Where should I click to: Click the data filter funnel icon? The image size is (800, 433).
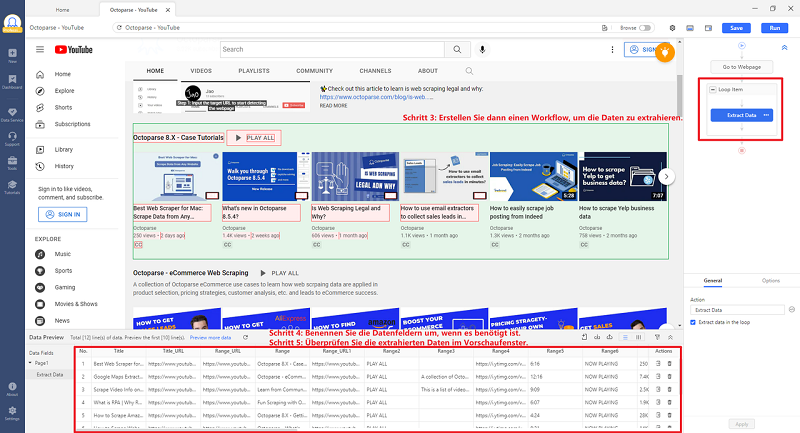coord(657,337)
